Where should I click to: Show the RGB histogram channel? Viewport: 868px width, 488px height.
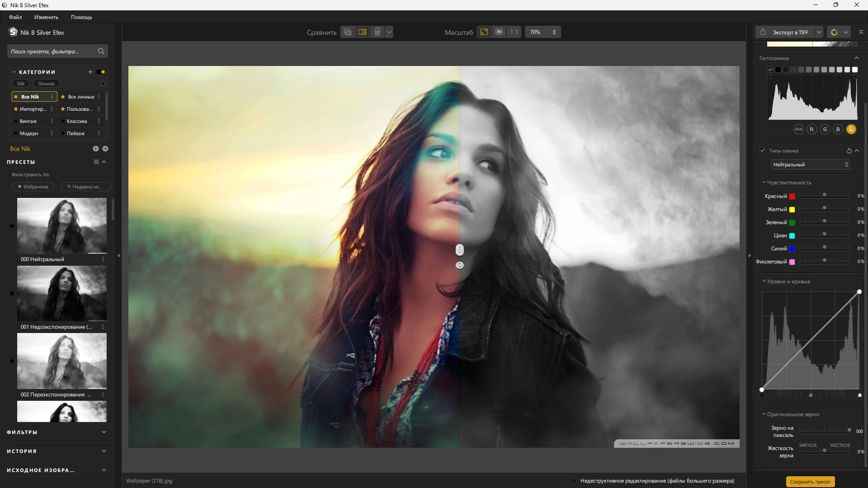point(799,129)
